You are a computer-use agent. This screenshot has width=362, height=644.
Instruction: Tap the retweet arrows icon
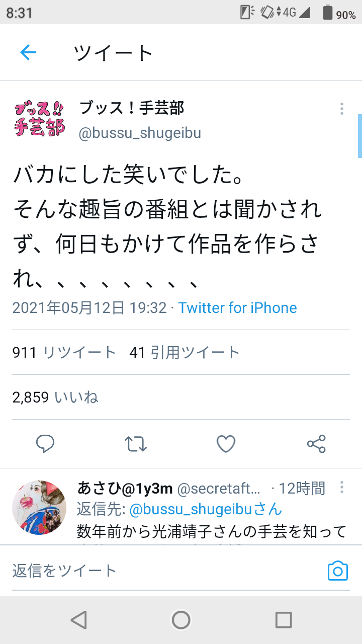click(x=136, y=444)
